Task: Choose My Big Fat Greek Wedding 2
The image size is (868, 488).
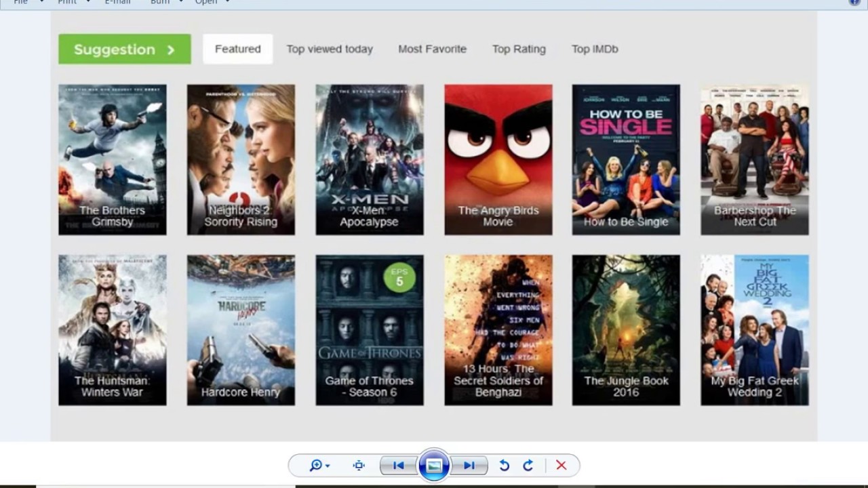Action: click(x=755, y=330)
